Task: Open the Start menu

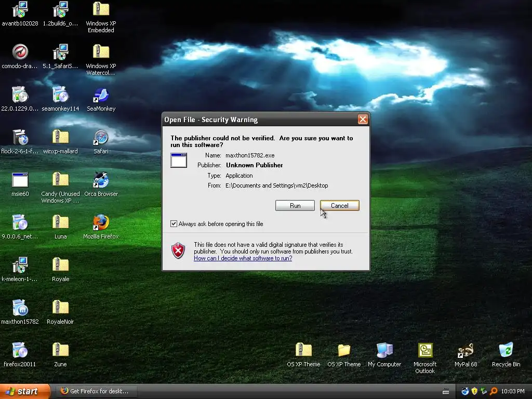Action: (x=25, y=391)
